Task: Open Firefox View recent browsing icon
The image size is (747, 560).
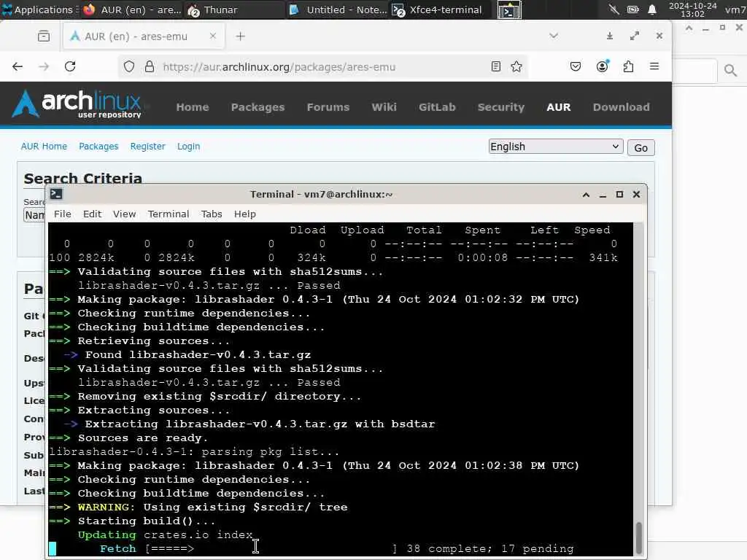Action: pyautogui.click(x=43, y=36)
